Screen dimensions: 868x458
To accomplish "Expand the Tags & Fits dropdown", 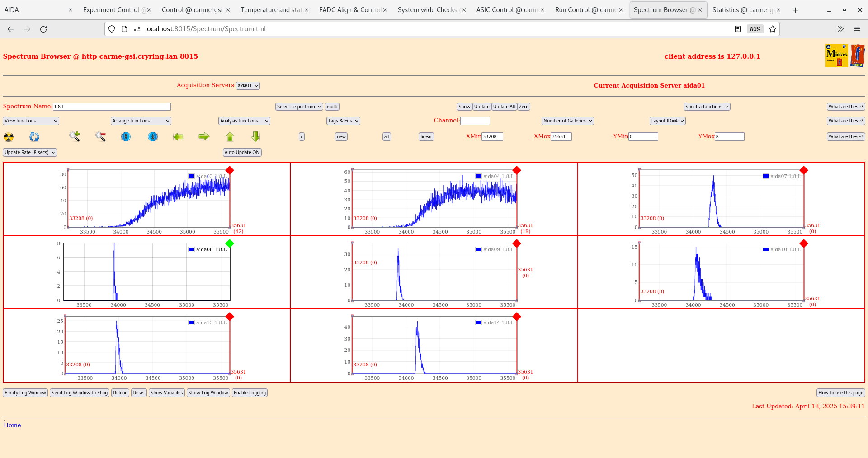I will (343, 121).
